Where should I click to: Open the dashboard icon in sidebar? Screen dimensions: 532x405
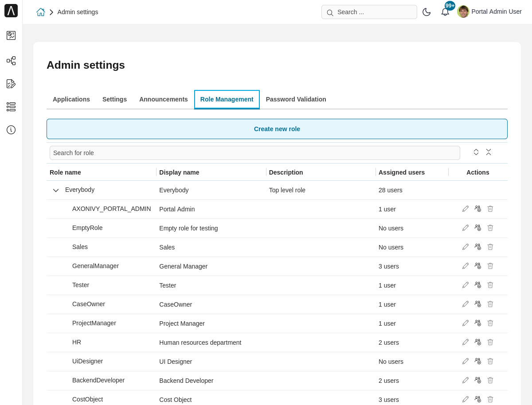point(11,35)
